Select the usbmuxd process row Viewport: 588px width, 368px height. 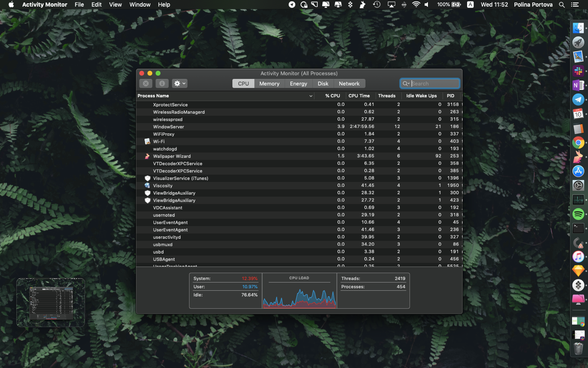pyautogui.click(x=299, y=245)
